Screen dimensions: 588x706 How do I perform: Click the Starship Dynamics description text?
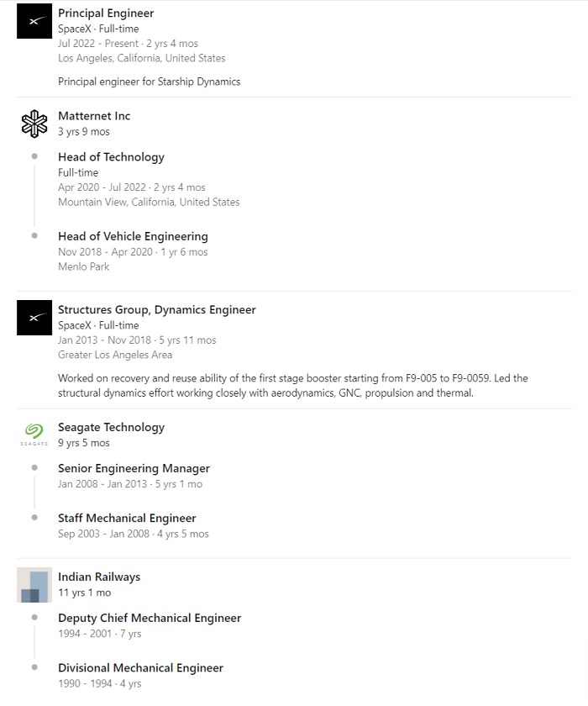[150, 82]
